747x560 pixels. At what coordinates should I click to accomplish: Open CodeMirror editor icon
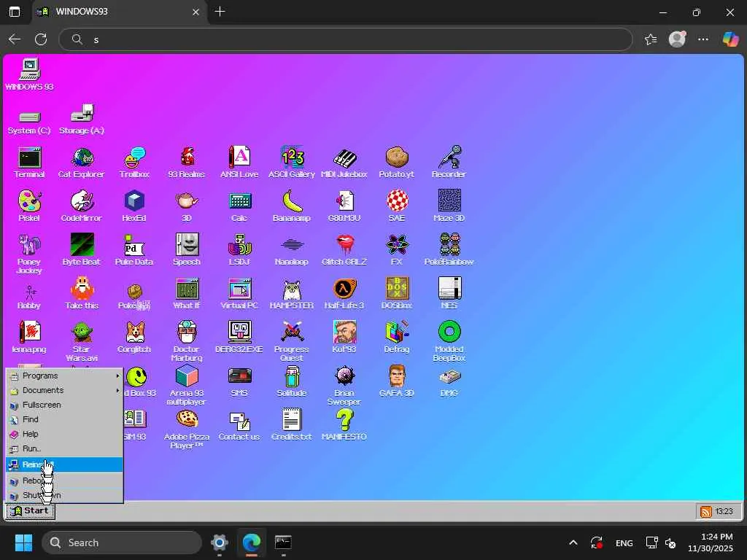[x=82, y=206]
